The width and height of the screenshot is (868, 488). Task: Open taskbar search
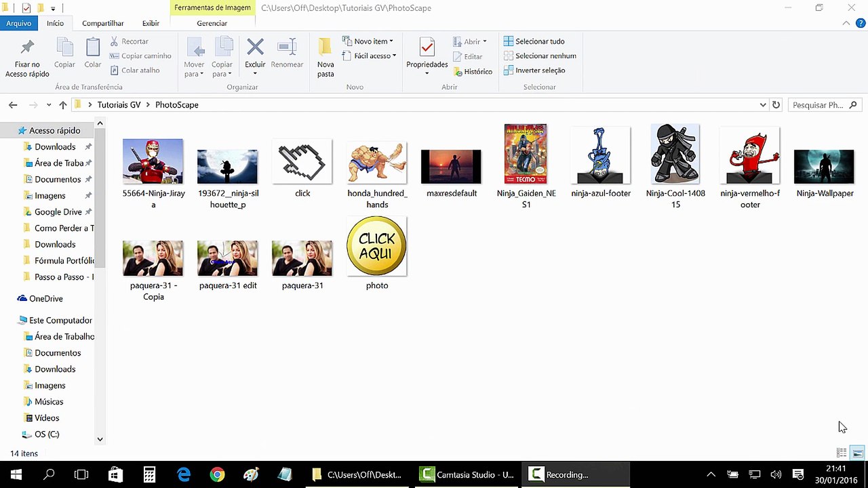(49, 474)
